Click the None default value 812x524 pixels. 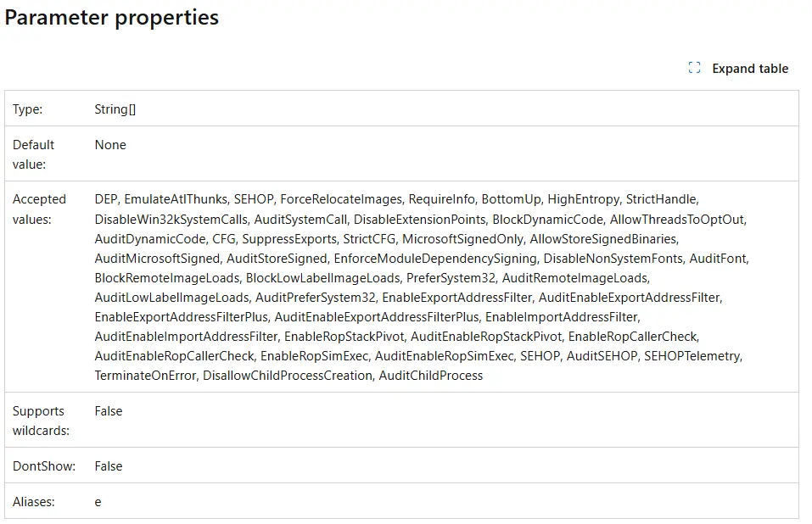[x=110, y=145]
